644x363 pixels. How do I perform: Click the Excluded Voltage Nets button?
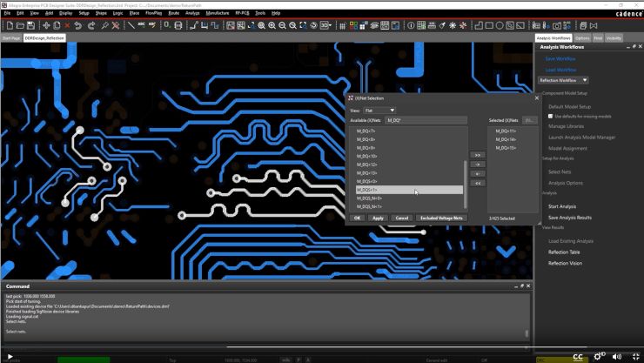pyautogui.click(x=440, y=218)
